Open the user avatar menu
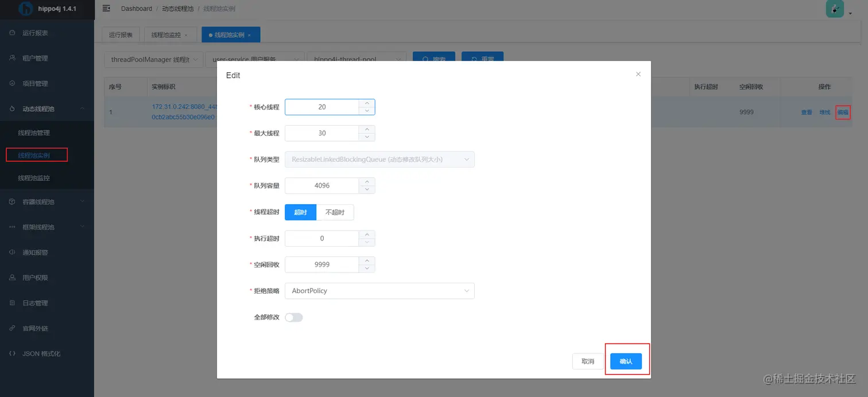The height and width of the screenshot is (397, 868). 835,9
